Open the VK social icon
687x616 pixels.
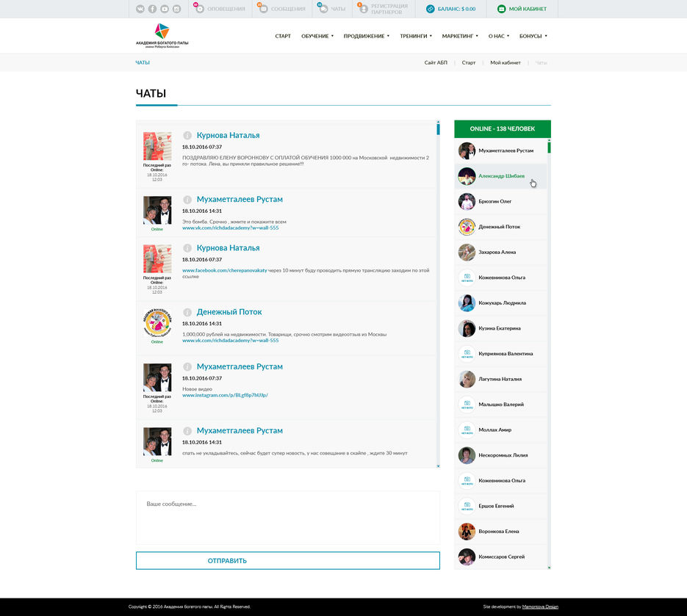(140, 9)
